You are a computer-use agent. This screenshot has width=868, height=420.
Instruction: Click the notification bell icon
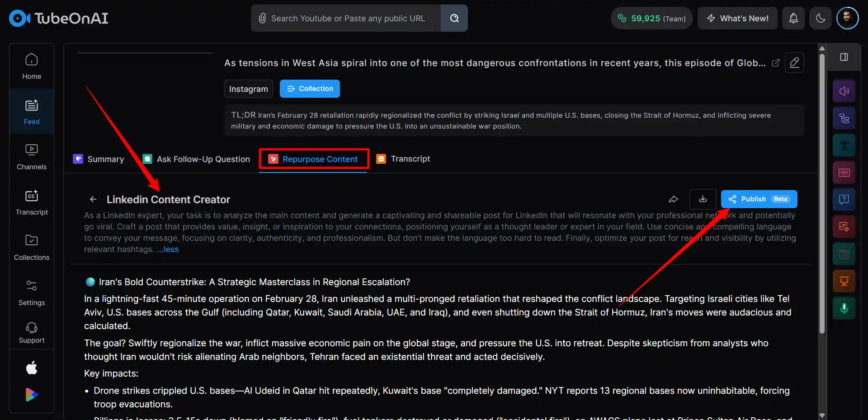[x=793, y=18]
